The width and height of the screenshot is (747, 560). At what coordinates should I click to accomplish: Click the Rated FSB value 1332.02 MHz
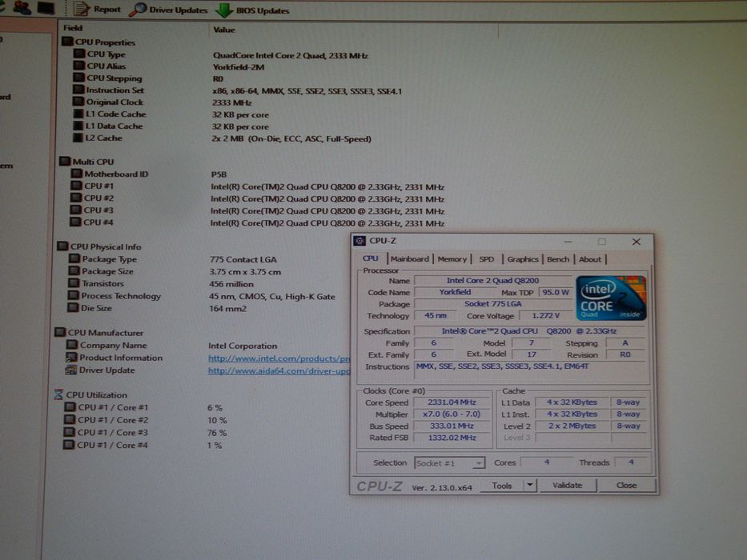[452, 438]
